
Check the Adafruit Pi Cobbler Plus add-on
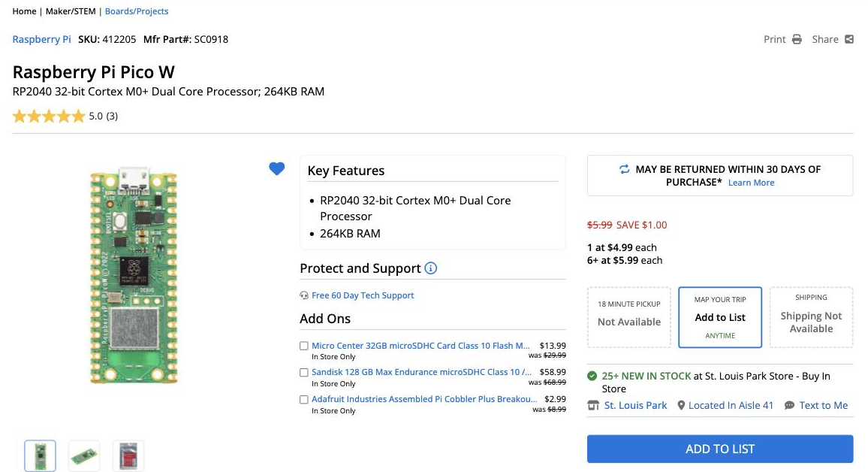tap(304, 399)
